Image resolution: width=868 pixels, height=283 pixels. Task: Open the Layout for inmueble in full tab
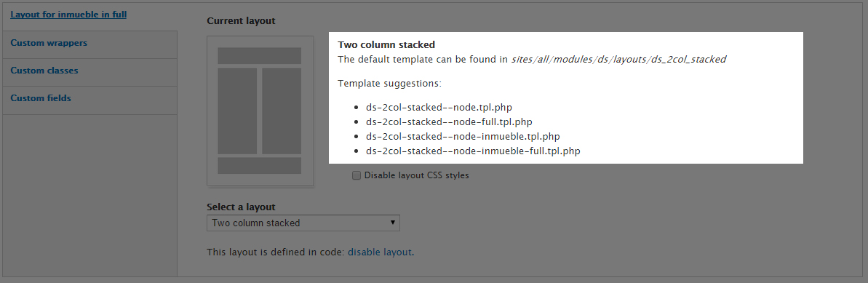68,15
